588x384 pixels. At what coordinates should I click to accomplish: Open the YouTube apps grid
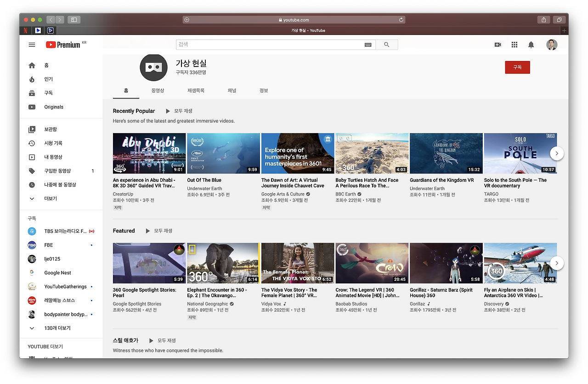(514, 45)
